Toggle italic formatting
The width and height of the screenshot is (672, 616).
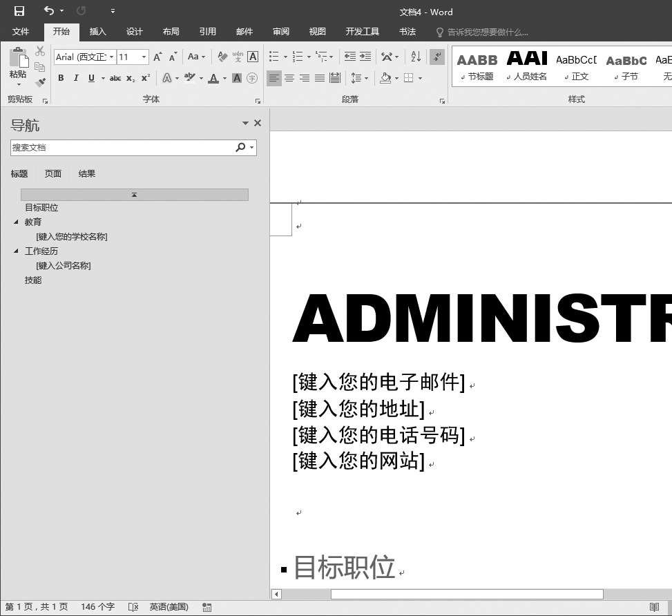(x=76, y=78)
